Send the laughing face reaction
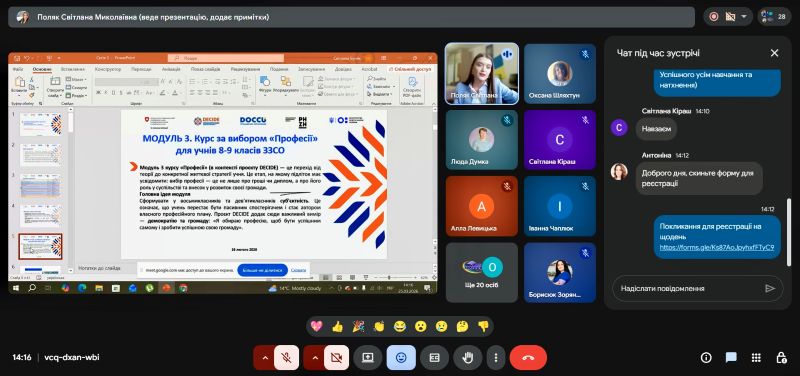The width and height of the screenshot is (800, 376). pyautogui.click(x=400, y=327)
